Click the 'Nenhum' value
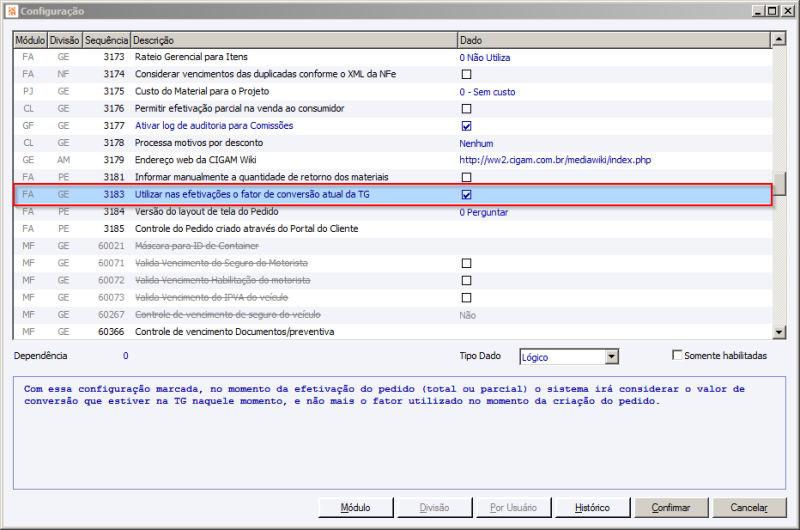 click(x=476, y=144)
